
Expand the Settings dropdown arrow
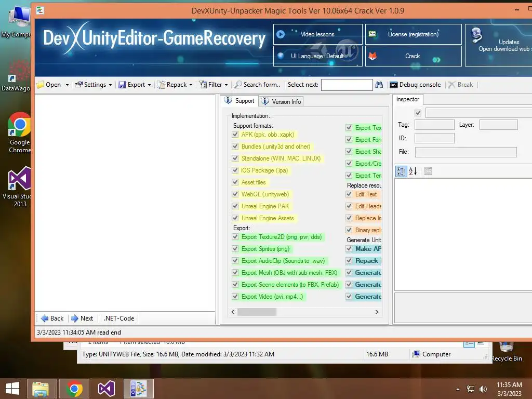tap(110, 85)
